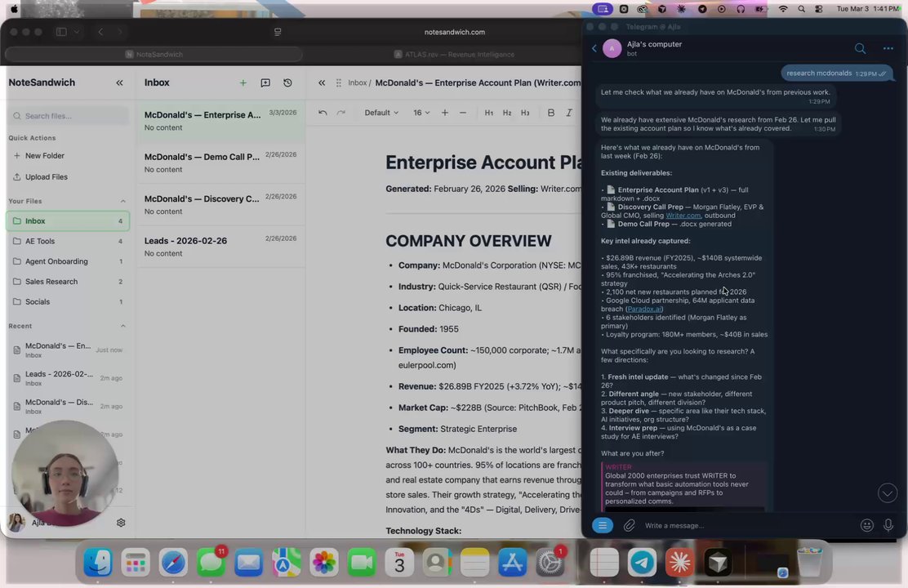908x588 pixels.
Task: Open the font size 16 dropdown
Action: tap(421, 113)
